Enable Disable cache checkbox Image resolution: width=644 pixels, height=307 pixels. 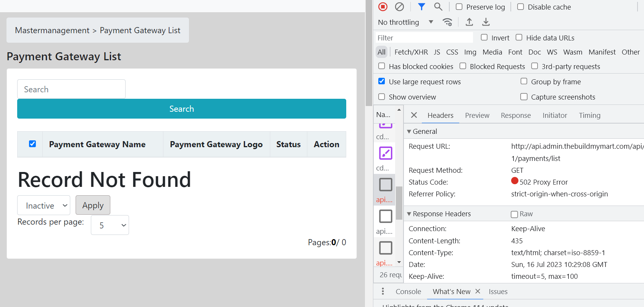[x=520, y=6]
